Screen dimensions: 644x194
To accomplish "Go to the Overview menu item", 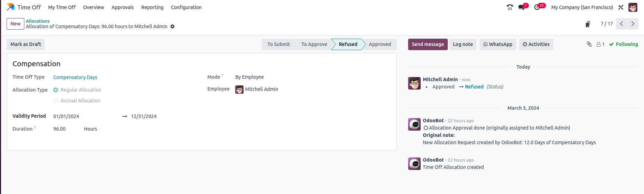I will 93,7.
